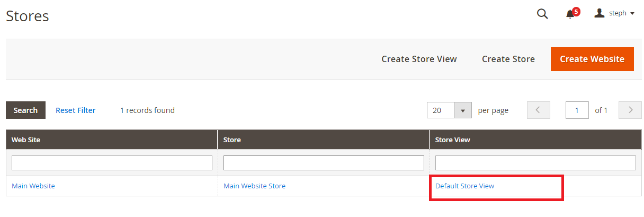Click the orange Create Website button
The image size is (644, 217).
click(592, 59)
